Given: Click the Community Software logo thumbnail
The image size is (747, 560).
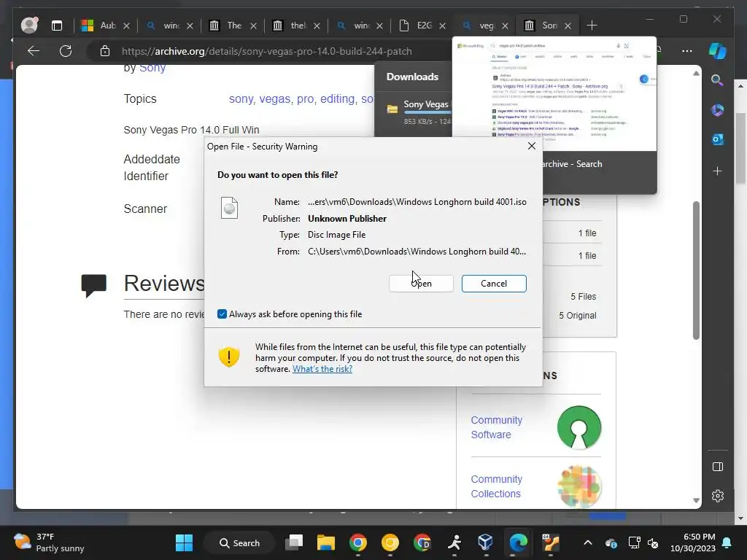Looking at the screenshot, I should pyautogui.click(x=578, y=427).
